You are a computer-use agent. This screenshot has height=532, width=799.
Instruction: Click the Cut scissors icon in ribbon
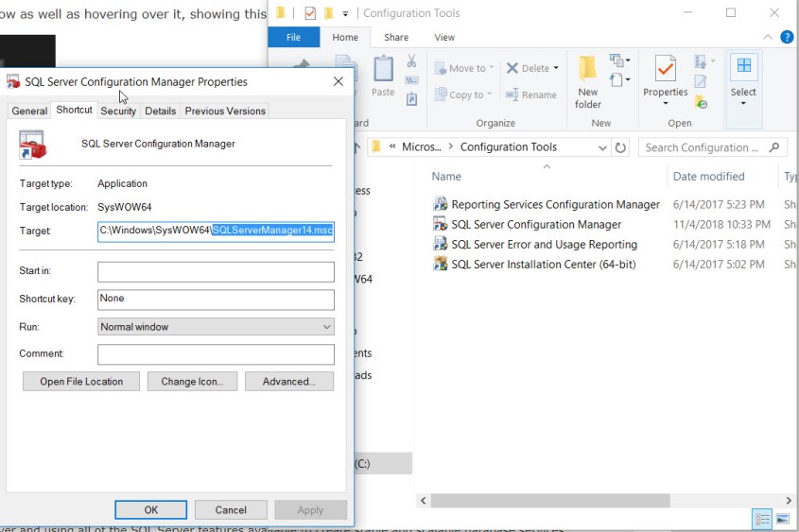tap(411, 61)
